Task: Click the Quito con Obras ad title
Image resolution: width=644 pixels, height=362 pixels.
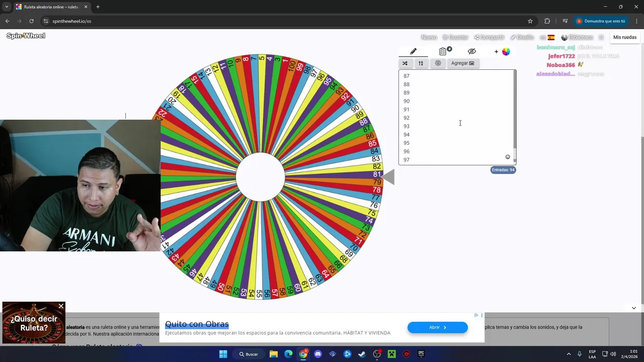Action: pyautogui.click(x=197, y=324)
